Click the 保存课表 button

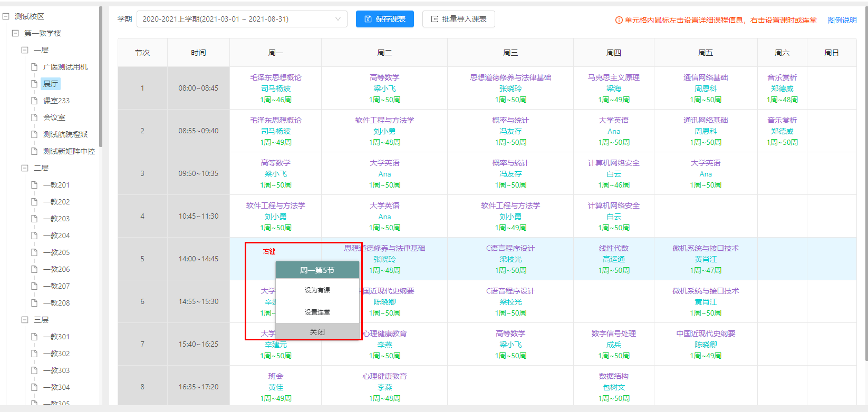point(385,19)
